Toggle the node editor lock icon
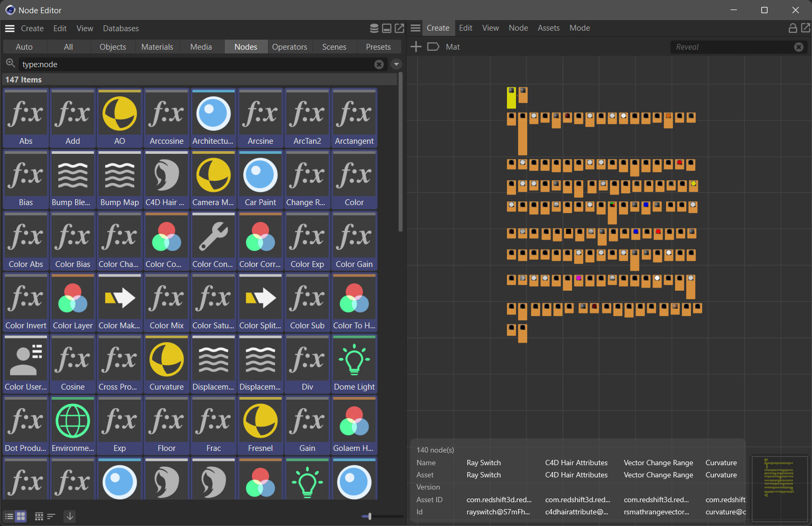The width and height of the screenshot is (812, 526). pos(792,28)
